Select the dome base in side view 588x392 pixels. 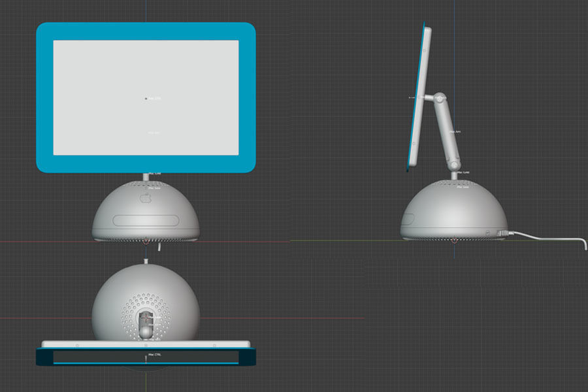click(x=454, y=210)
